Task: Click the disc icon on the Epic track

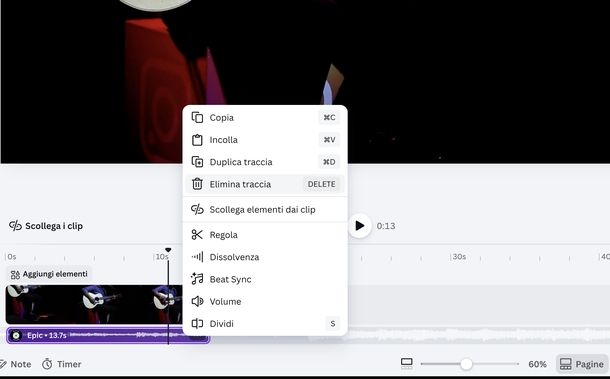Action: (x=16, y=335)
